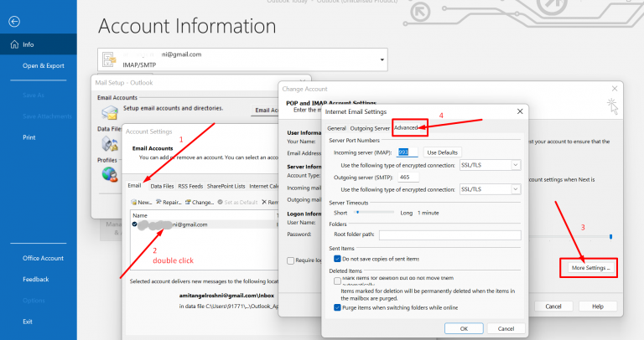Toggle Mark items for deletion checkbox
The height and width of the screenshot is (340, 644).
(x=337, y=281)
